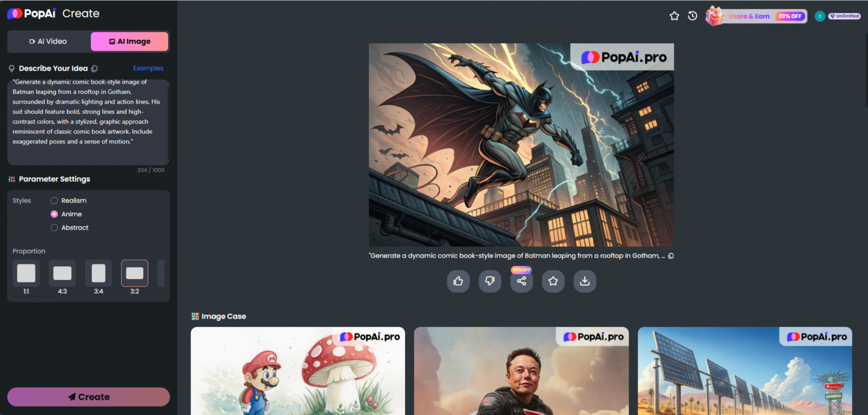Click the Proportion label
The width and height of the screenshot is (868, 415).
(x=29, y=251)
